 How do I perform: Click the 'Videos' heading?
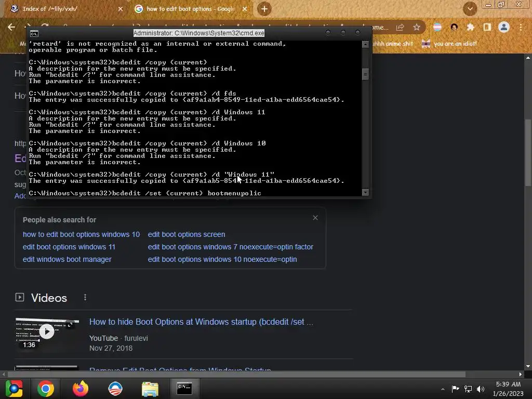click(49, 298)
